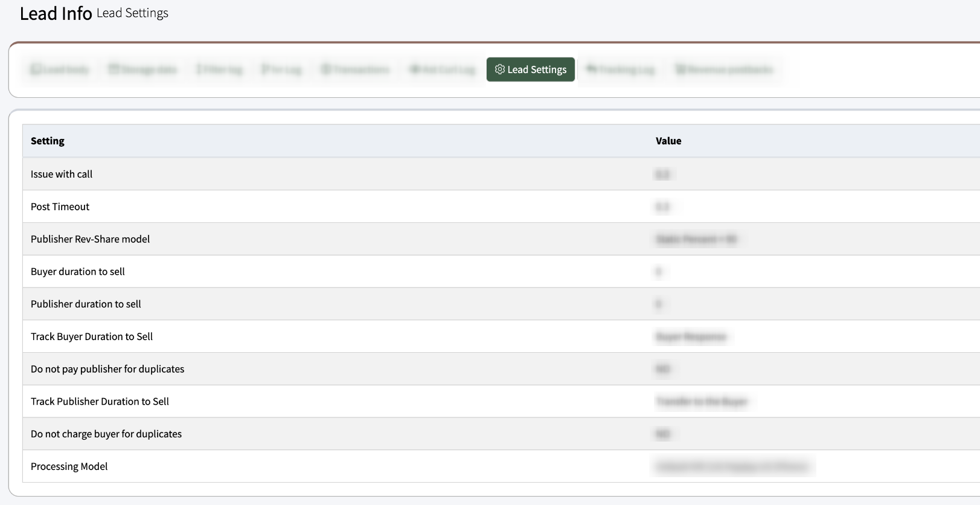Image resolution: width=980 pixels, height=505 pixels.
Task: Select the Publisher Rev-Share model row
Action: pos(90,239)
